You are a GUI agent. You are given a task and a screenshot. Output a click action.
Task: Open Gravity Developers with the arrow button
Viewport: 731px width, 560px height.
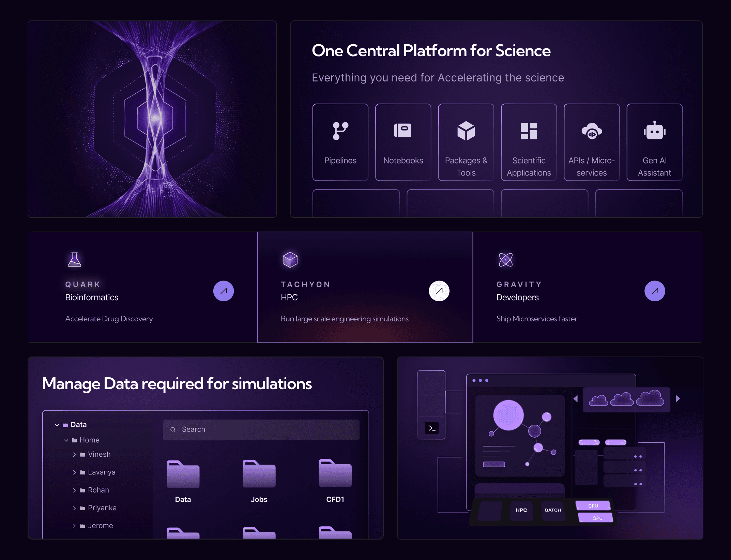tap(655, 291)
